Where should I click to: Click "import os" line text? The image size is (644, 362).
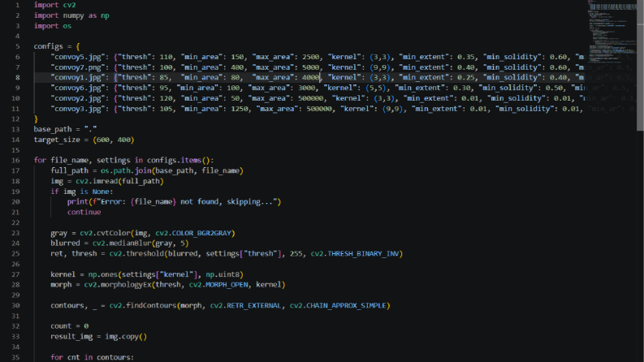pyautogui.click(x=53, y=26)
